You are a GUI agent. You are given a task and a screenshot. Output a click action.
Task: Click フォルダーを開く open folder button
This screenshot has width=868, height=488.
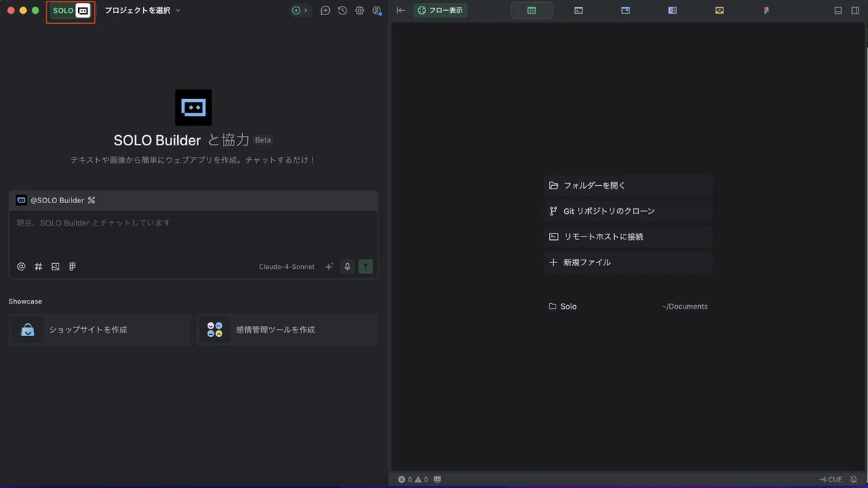[x=628, y=185]
